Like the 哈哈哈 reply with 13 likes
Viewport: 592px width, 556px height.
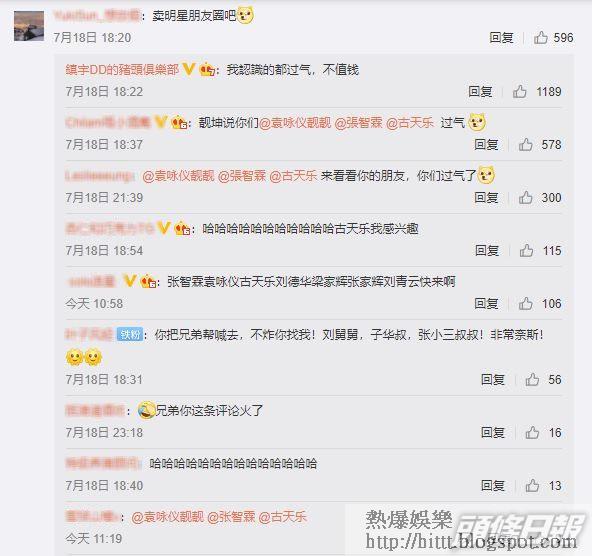pyautogui.click(x=532, y=485)
